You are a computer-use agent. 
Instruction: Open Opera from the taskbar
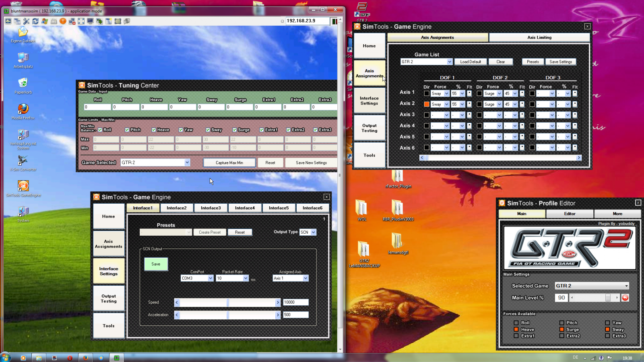point(70,358)
